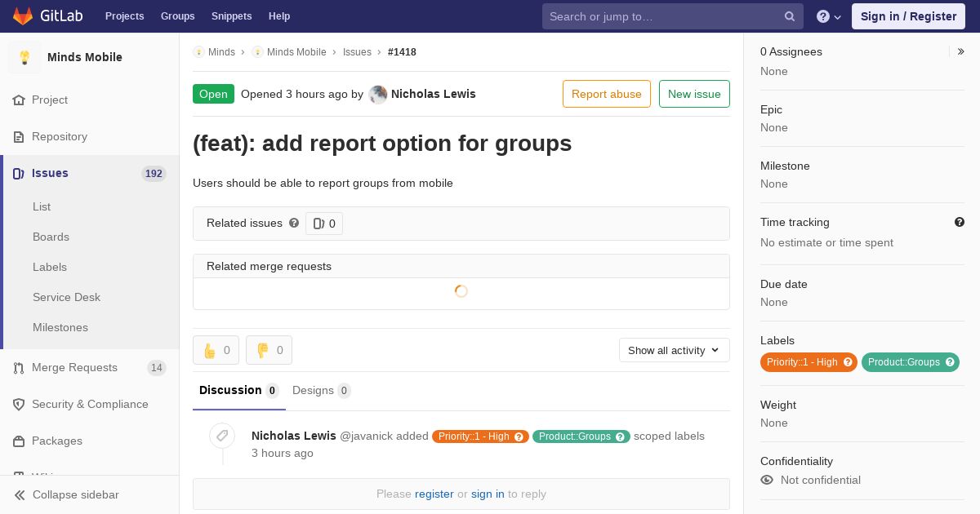The height and width of the screenshot is (514, 980).
Task: Click the Merge Requests icon in sidebar
Action: 19,368
